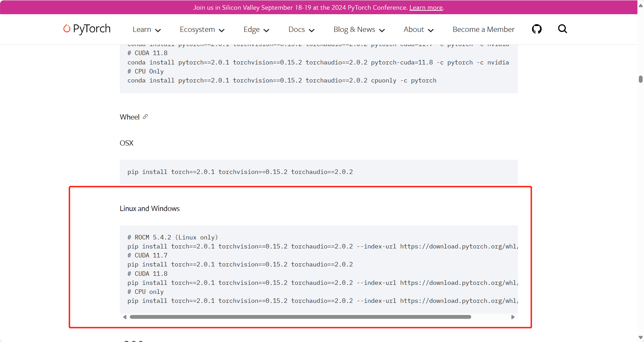Follow the Learn more conference banner link
The image size is (644, 342).
click(x=426, y=8)
